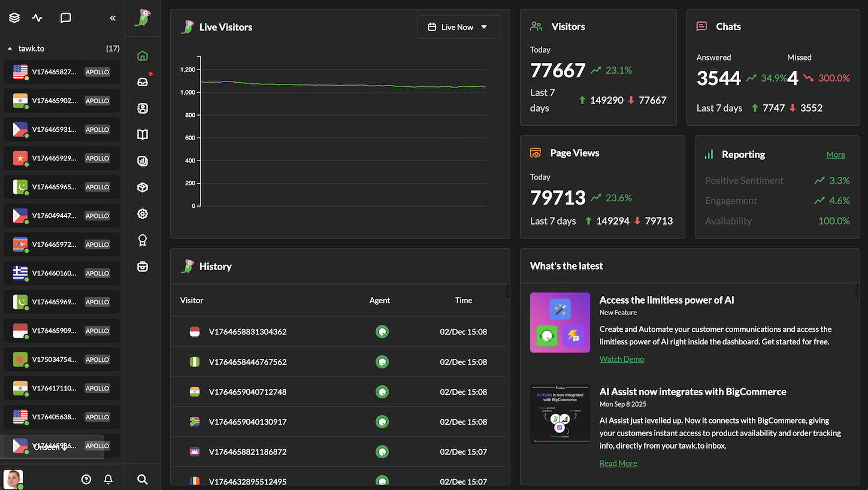Open the Reporting panel icon
The image size is (868, 490).
142,161
